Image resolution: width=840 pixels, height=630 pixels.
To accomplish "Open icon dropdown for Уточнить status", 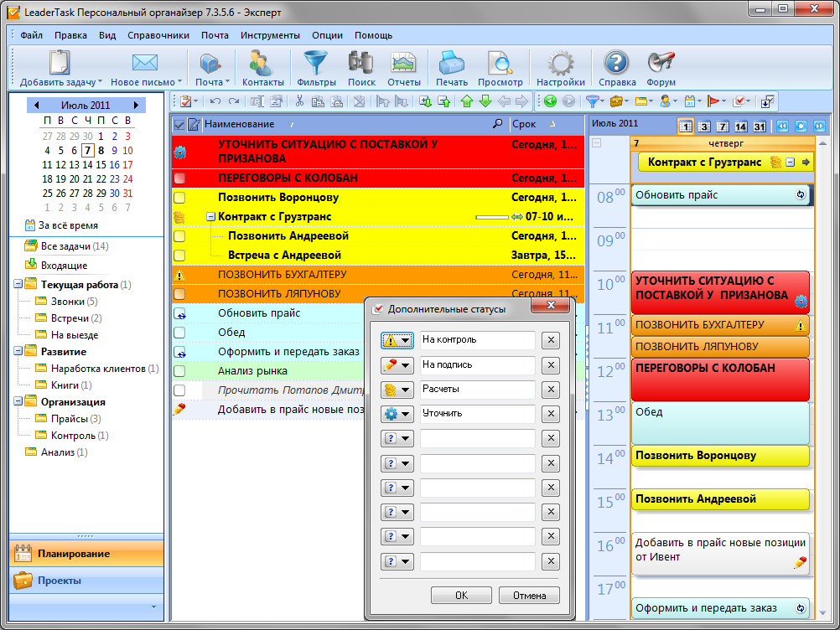I will (397, 414).
